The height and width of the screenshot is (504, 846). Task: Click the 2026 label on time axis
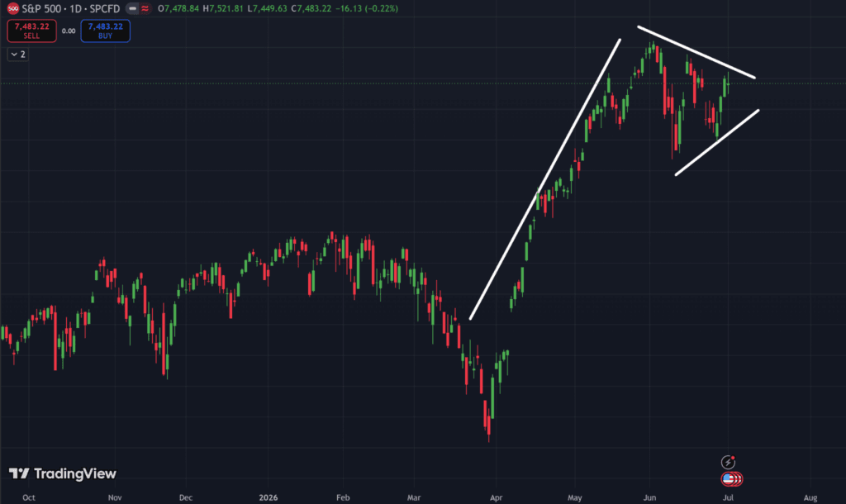[x=269, y=497]
